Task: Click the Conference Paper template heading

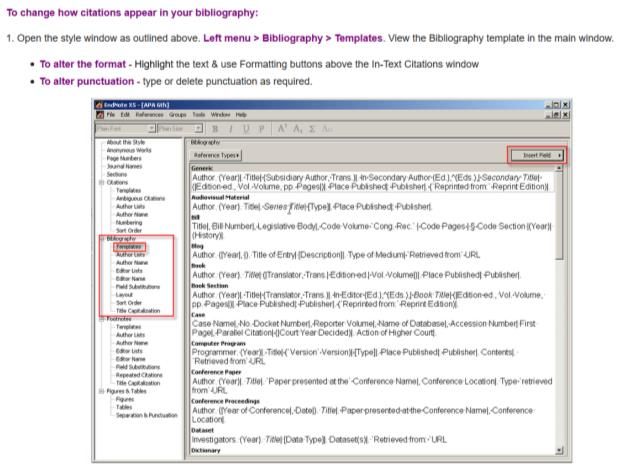Action: pos(216,372)
